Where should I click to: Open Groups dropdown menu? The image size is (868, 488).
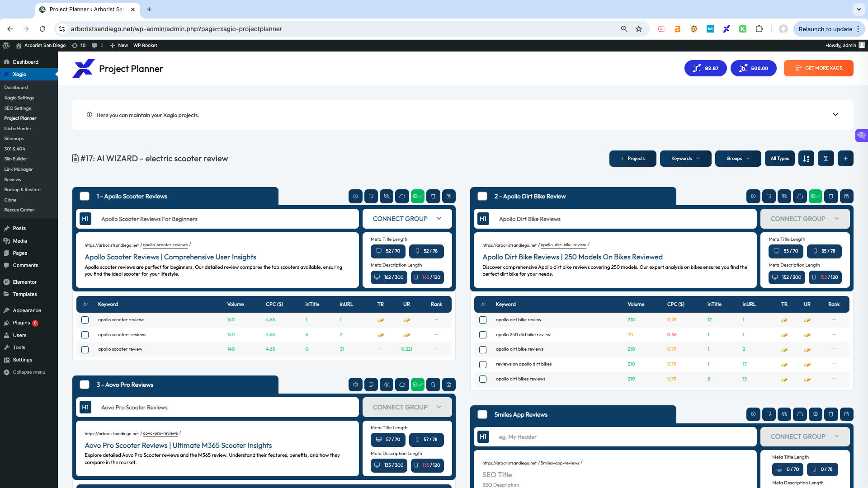coord(738,159)
